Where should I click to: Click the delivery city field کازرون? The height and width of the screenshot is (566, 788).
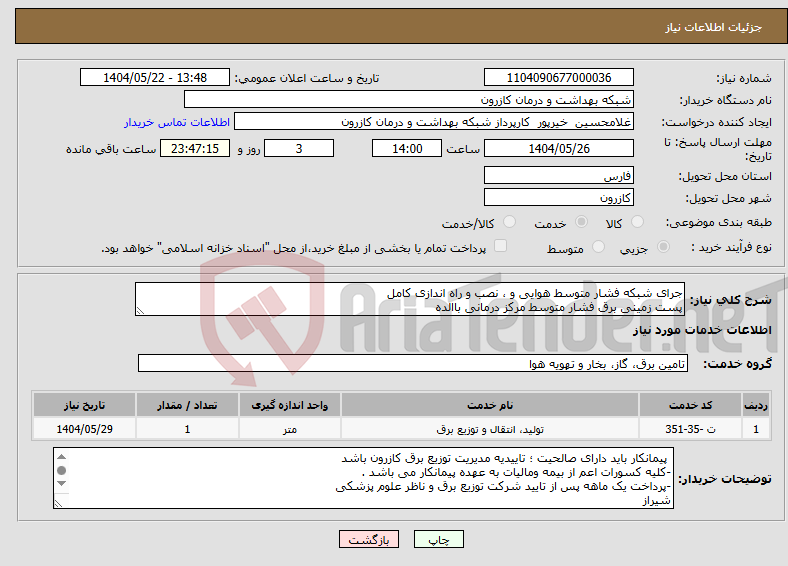[x=558, y=197]
